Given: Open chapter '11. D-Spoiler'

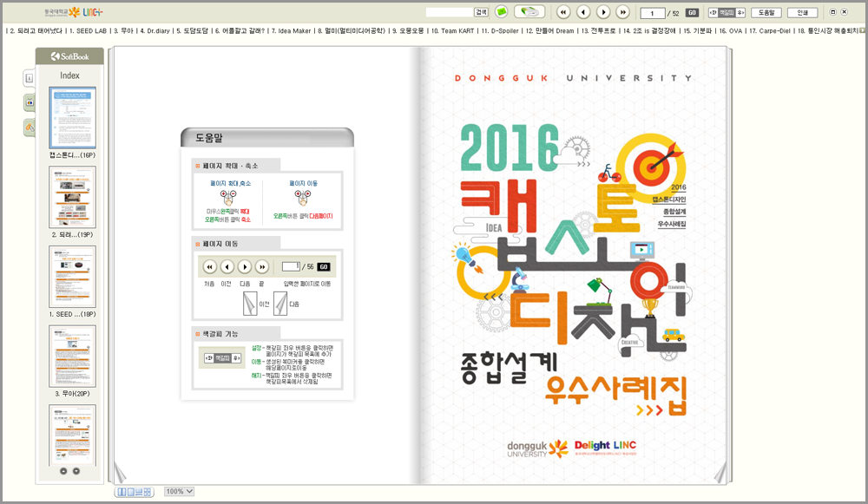Looking at the screenshot, I should pyautogui.click(x=500, y=31).
